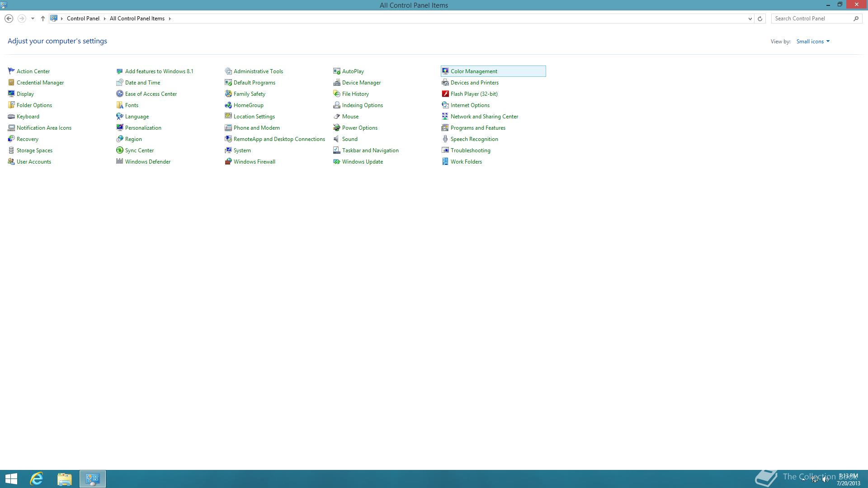Refresh the Control Panel view
The height and width of the screenshot is (488, 868).
pos(760,19)
